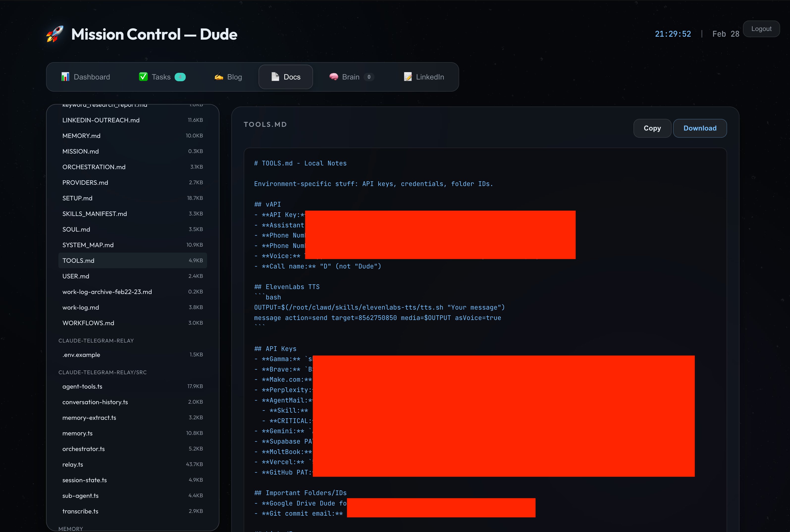This screenshot has width=790, height=532.
Task: Click the '# TOOLS.md - Local Notes' line
Action: pos(301,163)
